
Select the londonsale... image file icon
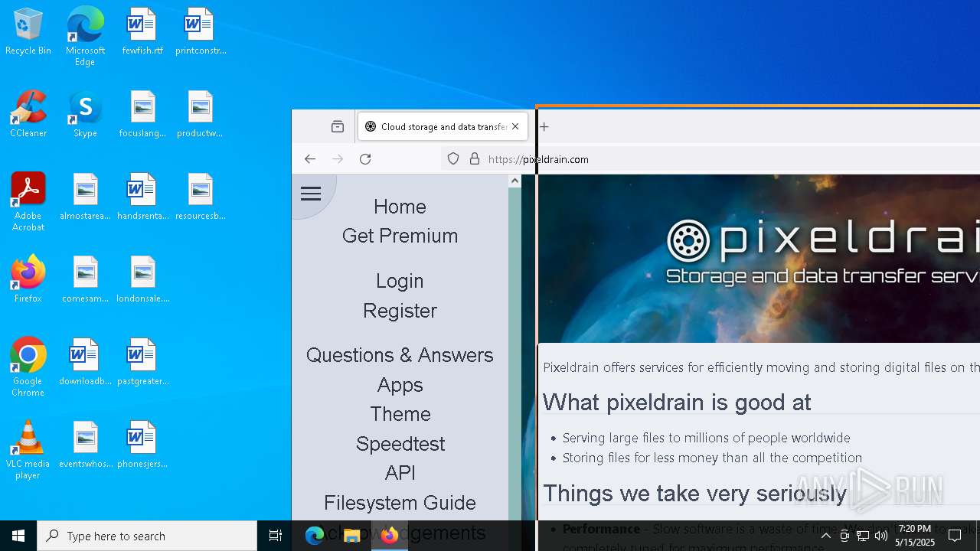click(142, 280)
